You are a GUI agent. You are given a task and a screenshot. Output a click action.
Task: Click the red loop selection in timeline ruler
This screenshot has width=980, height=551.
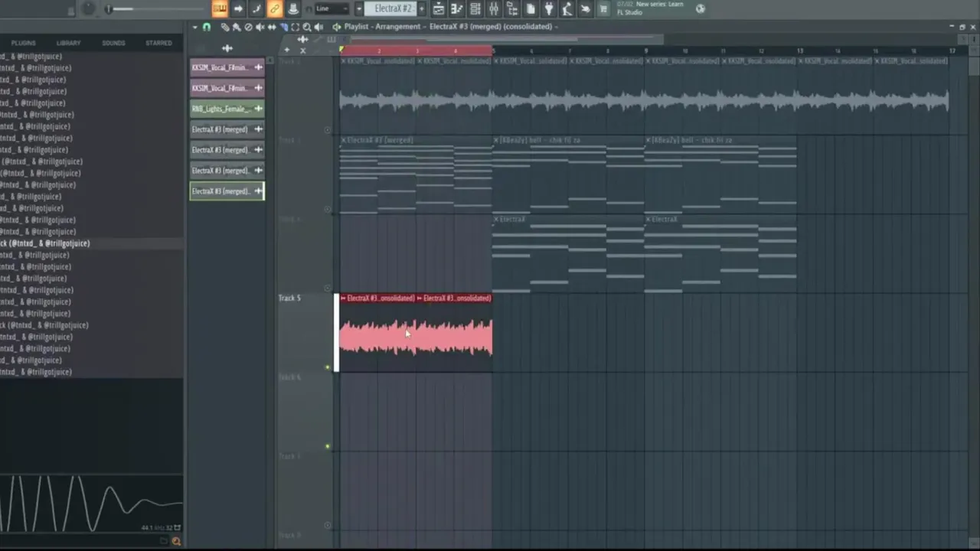coord(416,51)
